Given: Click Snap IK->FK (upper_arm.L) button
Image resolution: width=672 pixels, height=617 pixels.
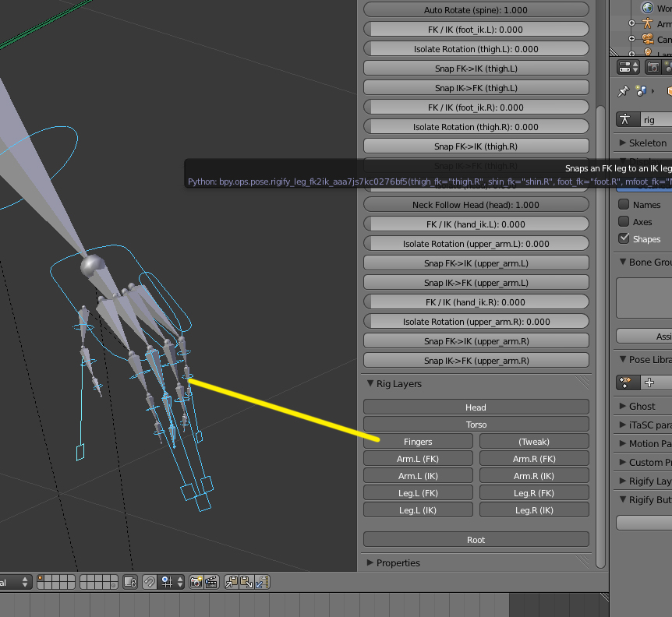Looking at the screenshot, I should (476, 283).
